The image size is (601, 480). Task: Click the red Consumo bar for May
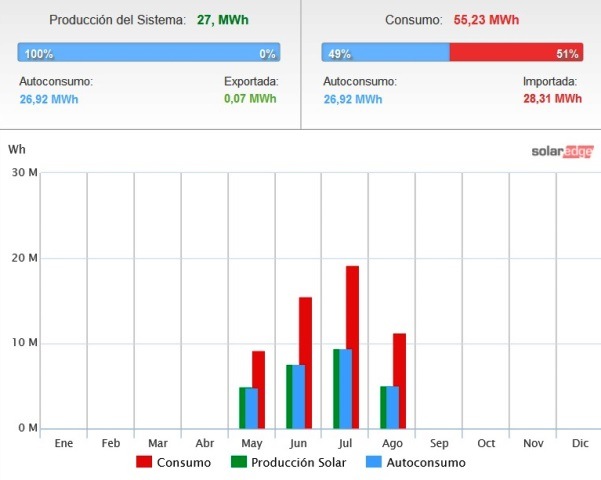tap(258, 389)
